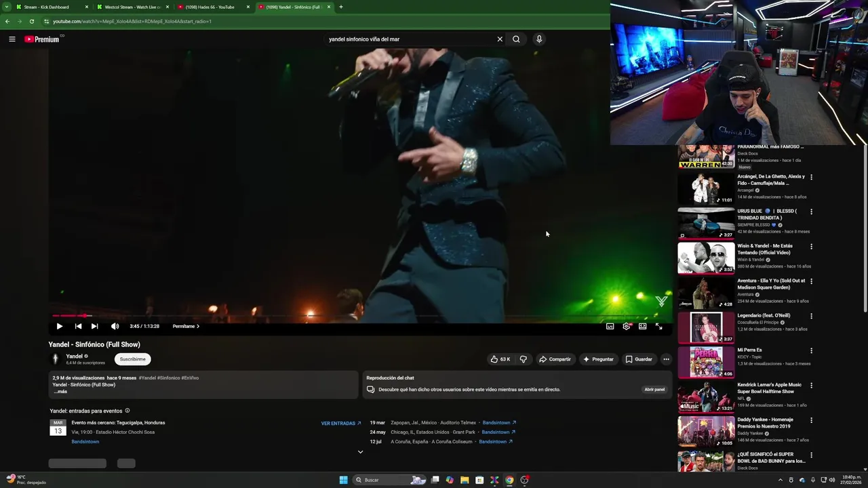
Task: Close the Hades 66 - YouTube tab
Action: point(248,7)
